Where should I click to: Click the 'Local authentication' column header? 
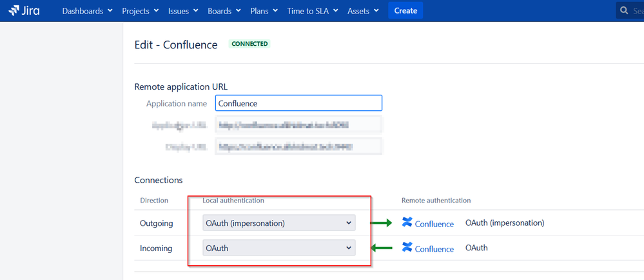tap(233, 201)
